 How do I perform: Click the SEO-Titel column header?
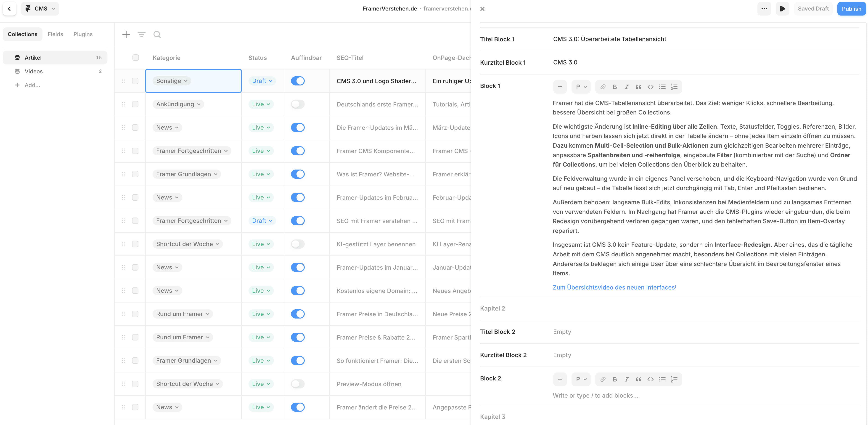coord(350,58)
